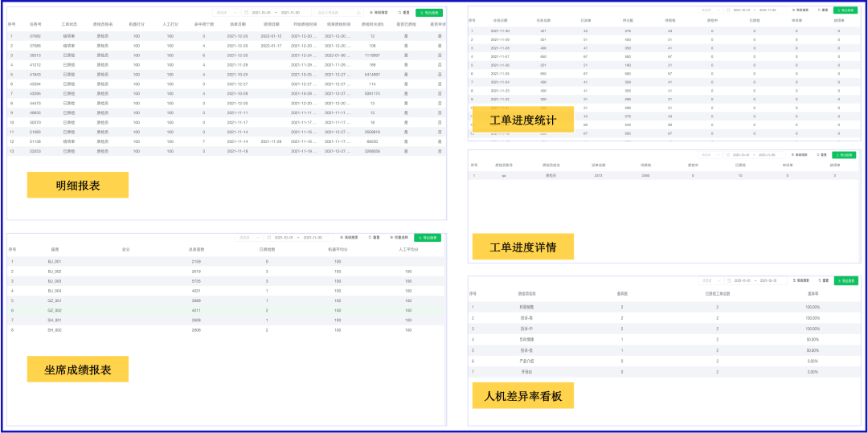
Task: Click date 2021-11-23 in 工单进度统计
Action: pos(501,90)
